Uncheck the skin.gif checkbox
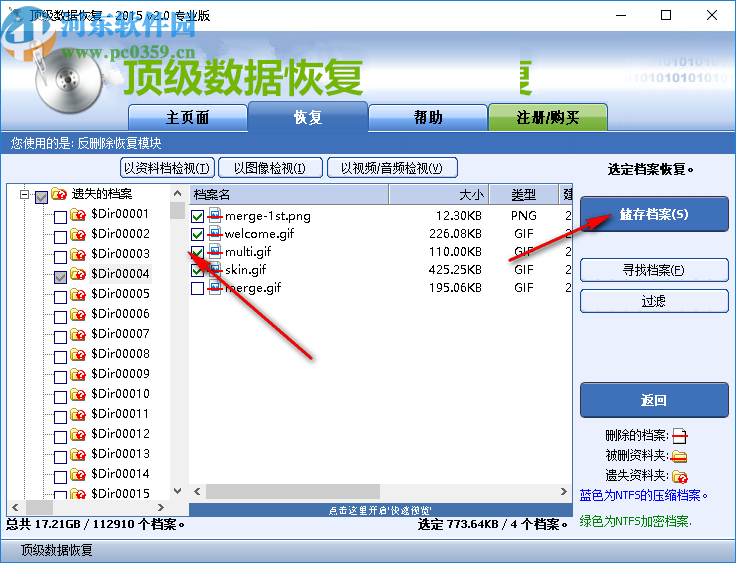The width and height of the screenshot is (736, 563). (197, 270)
